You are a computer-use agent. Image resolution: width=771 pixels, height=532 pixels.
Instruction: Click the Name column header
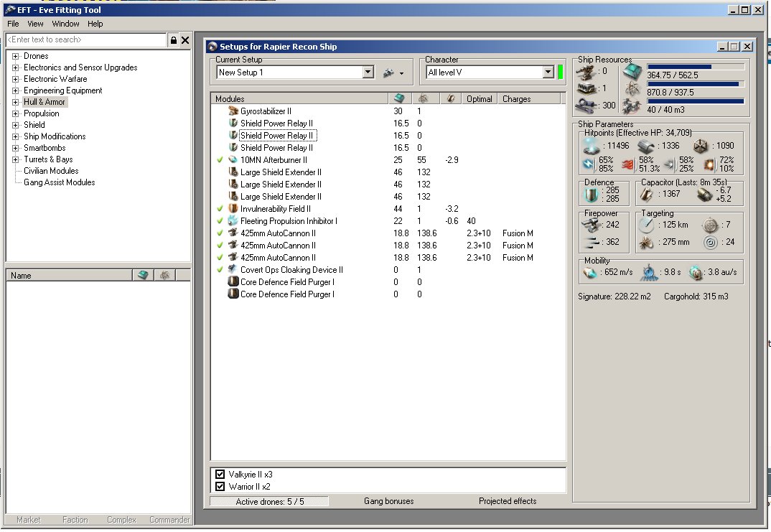pyautogui.click(x=69, y=276)
